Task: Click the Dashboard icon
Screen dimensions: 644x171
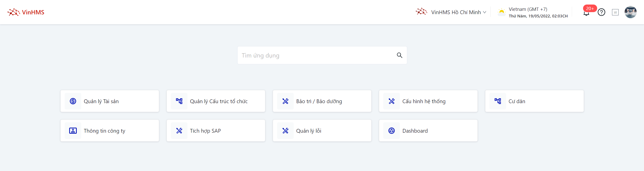Action: click(x=392, y=131)
